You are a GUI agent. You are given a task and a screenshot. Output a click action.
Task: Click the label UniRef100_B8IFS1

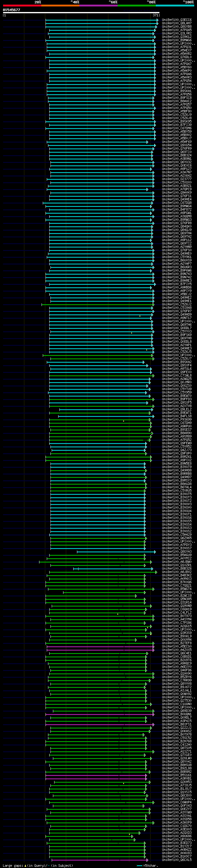pos(177,725)
